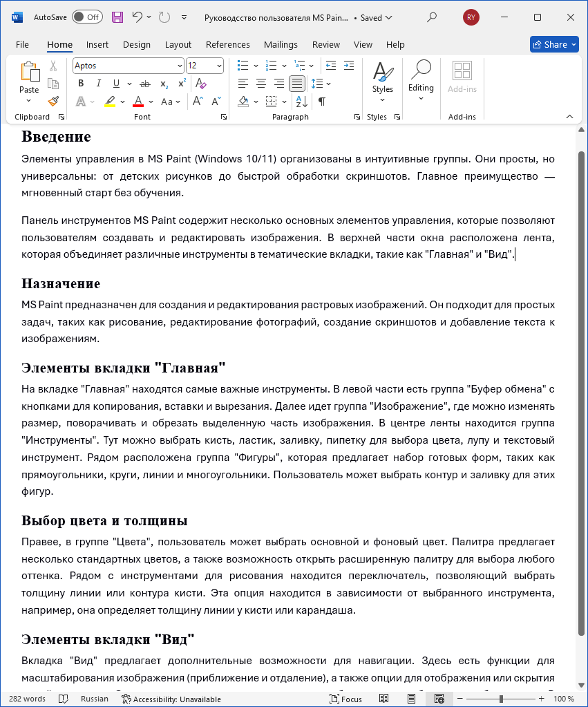Image resolution: width=588 pixels, height=707 pixels.
Task: Open the References tab
Action: pyautogui.click(x=228, y=44)
